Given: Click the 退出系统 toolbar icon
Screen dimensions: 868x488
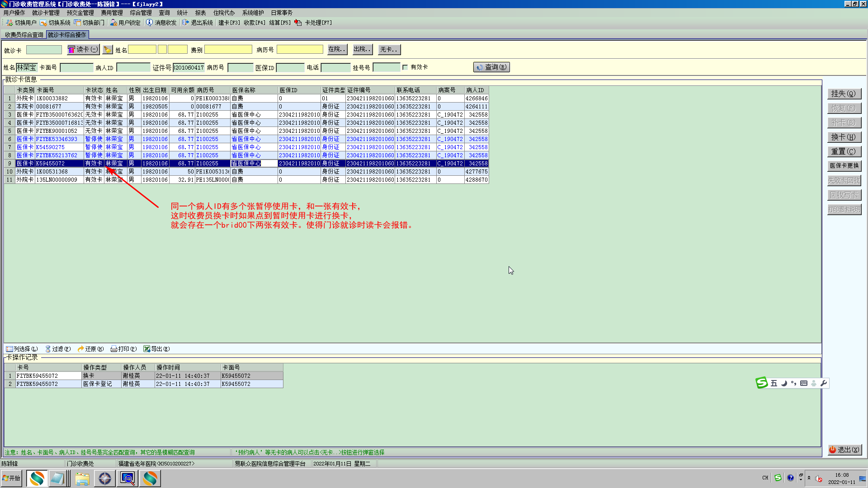Looking at the screenshot, I should (x=185, y=23).
